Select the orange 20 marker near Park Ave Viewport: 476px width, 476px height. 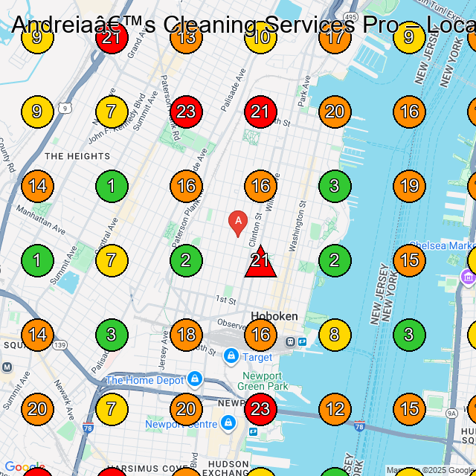click(335, 112)
